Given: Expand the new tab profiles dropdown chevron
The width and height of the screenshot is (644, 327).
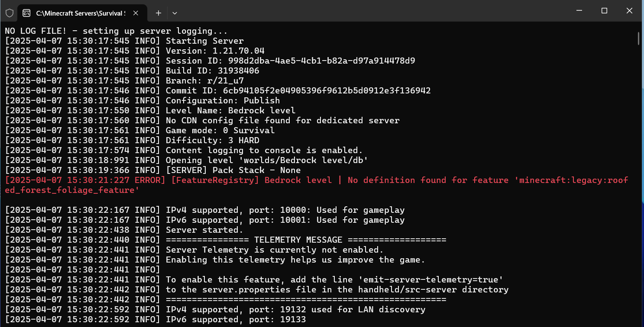Looking at the screenshot, I should [175, 13].
